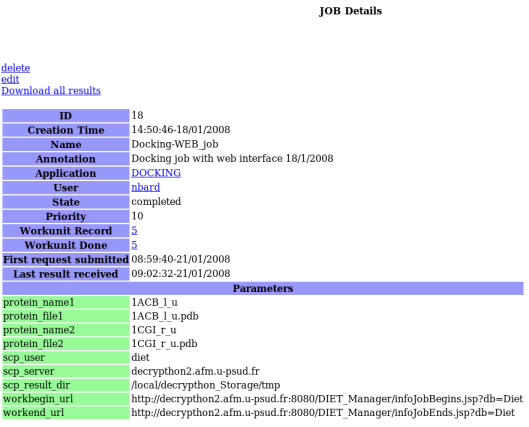Click the scp_server parameter label
The height and width of the screenshot is (427, 529).
point(66,371)
